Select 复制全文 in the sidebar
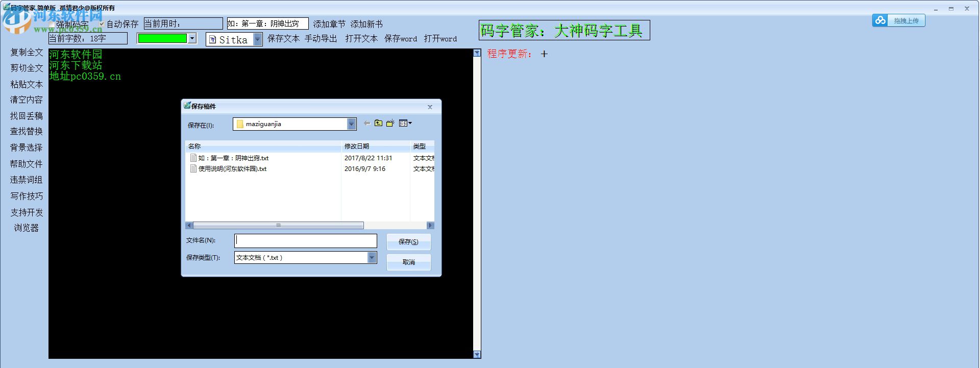Image resolution: width=980 pixels, height=368 pixels. click(27, 52)
